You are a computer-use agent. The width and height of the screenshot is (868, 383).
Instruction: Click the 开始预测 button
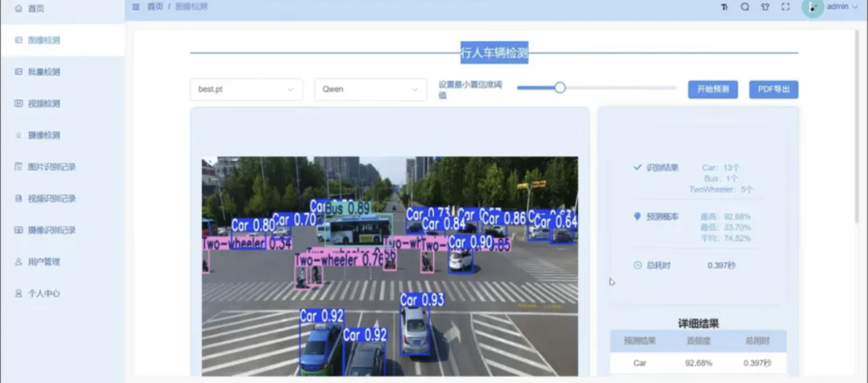click(713, 90)
